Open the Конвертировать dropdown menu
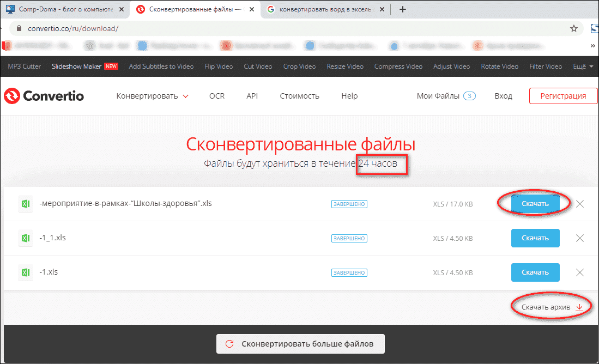Viewport: 599px width, 364px height. click(152, 96)
